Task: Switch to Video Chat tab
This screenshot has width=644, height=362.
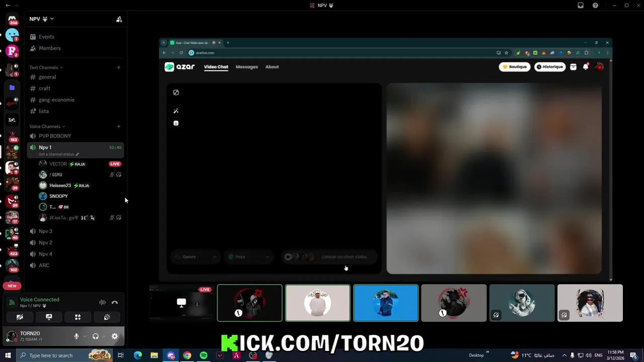Action: click(216, 67)
